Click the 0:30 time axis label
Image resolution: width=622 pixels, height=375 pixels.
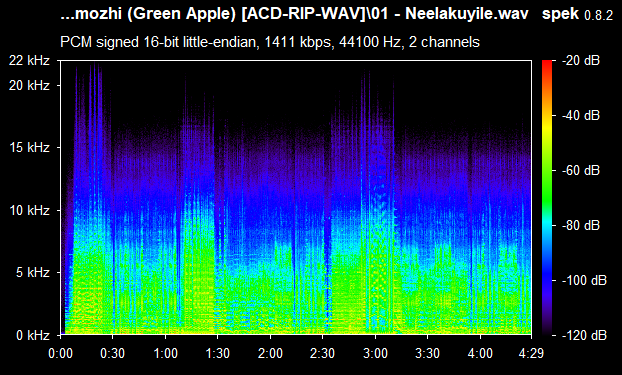click(x=113, y=353)
